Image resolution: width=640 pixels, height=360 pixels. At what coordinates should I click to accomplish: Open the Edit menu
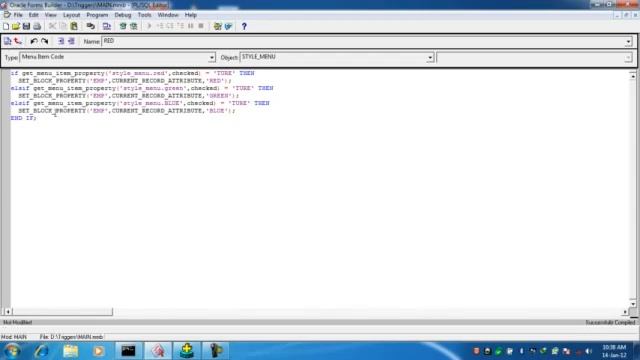pos(33,15)
